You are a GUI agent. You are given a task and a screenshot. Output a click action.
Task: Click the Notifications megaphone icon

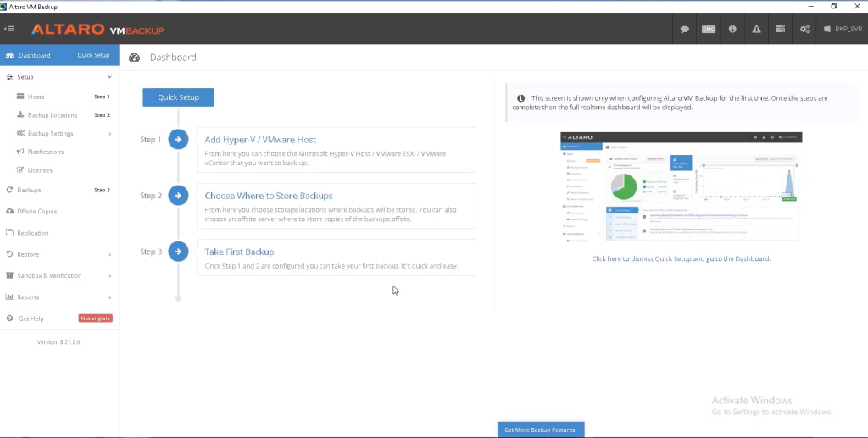[20, 152]
